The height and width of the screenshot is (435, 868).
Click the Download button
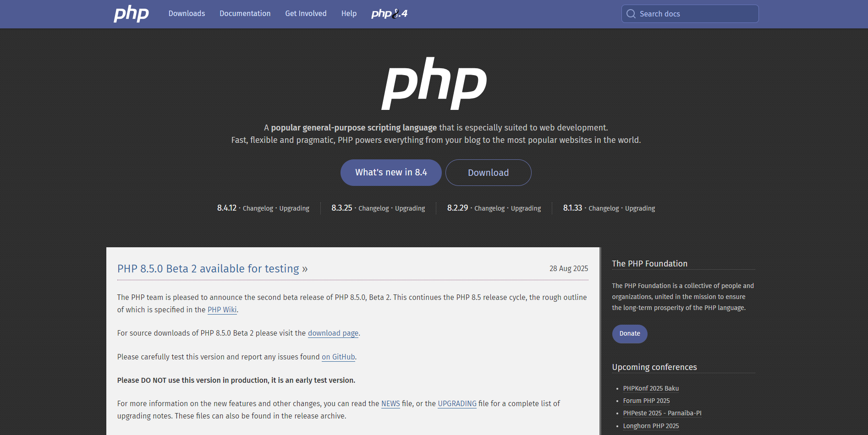488,173
